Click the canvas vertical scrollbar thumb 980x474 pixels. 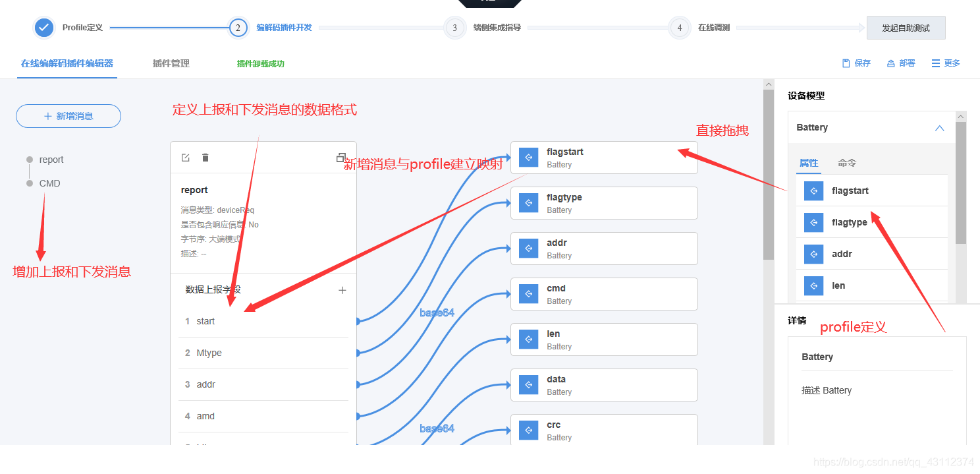pos(769,175)
